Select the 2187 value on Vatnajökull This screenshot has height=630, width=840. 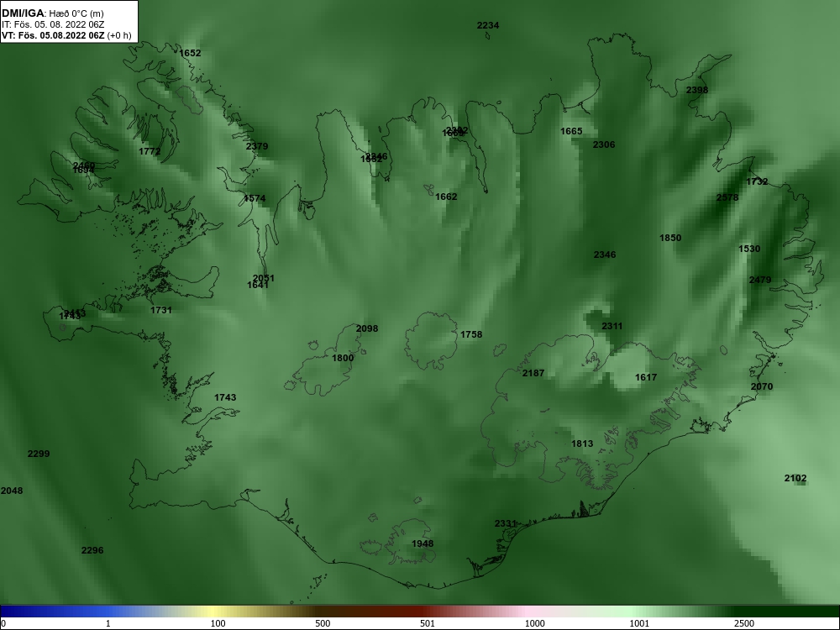point(533,373)
